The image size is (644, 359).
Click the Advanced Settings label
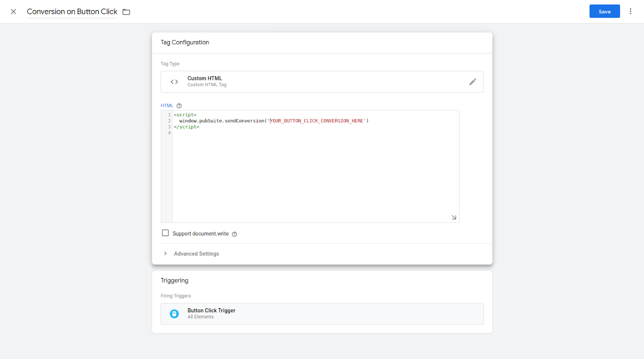196,254
